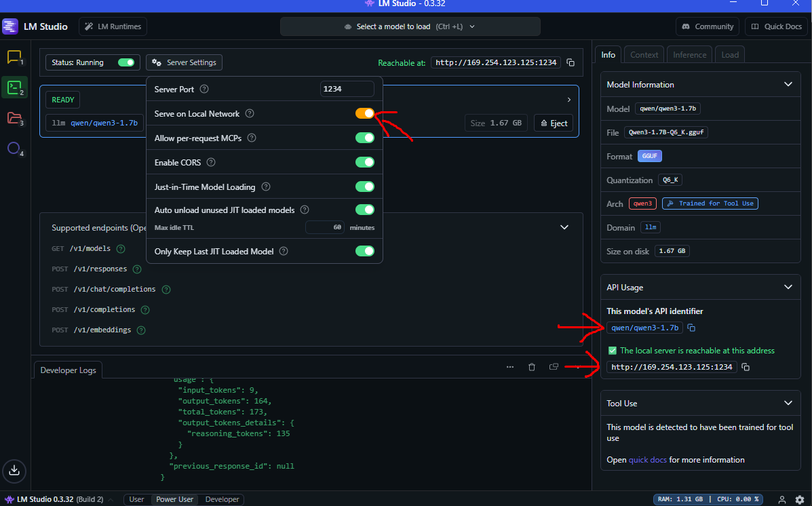Clear Developer Logs with the trash icon
The height and width of the screenshot is (506, 812).
[531, 366]
